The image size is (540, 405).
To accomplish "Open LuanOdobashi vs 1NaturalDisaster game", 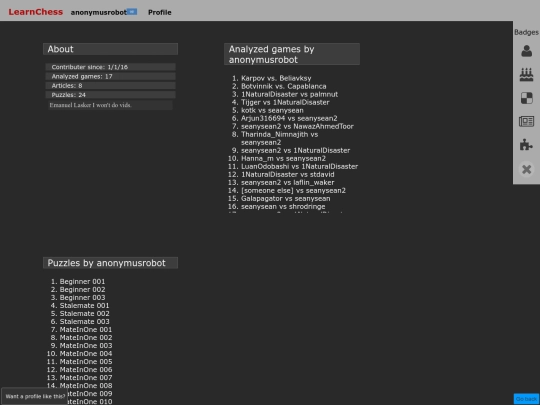I will coord(299,166).
